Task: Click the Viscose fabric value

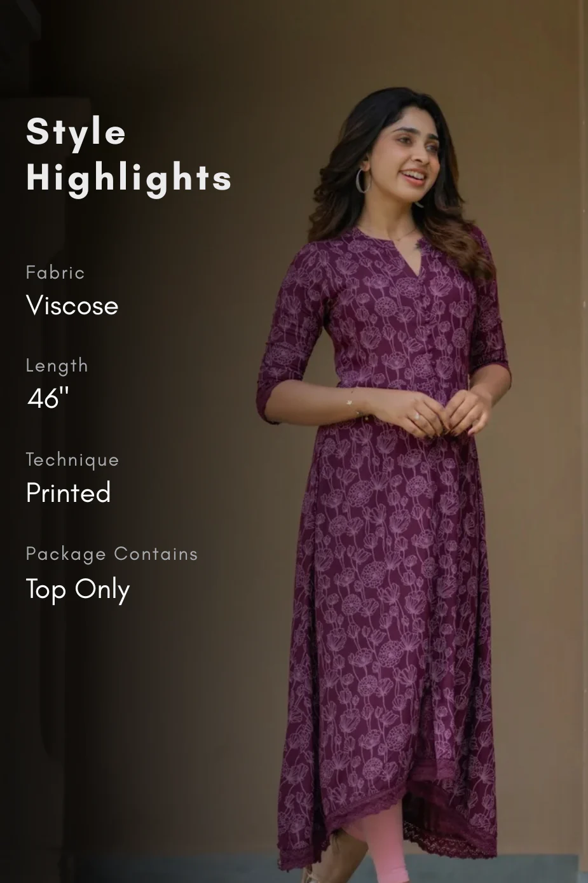Action: (x=72, y=306)
